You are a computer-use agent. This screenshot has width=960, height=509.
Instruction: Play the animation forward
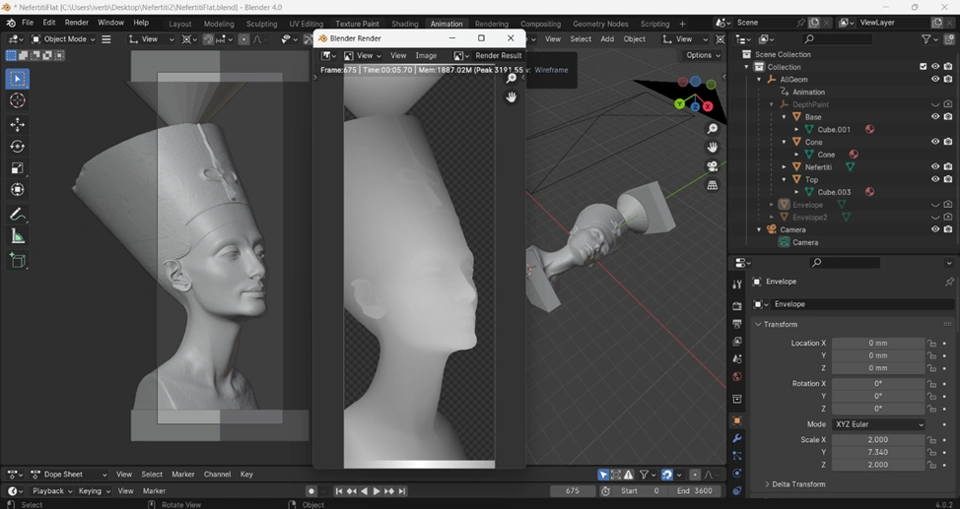[x=377, y=491]
